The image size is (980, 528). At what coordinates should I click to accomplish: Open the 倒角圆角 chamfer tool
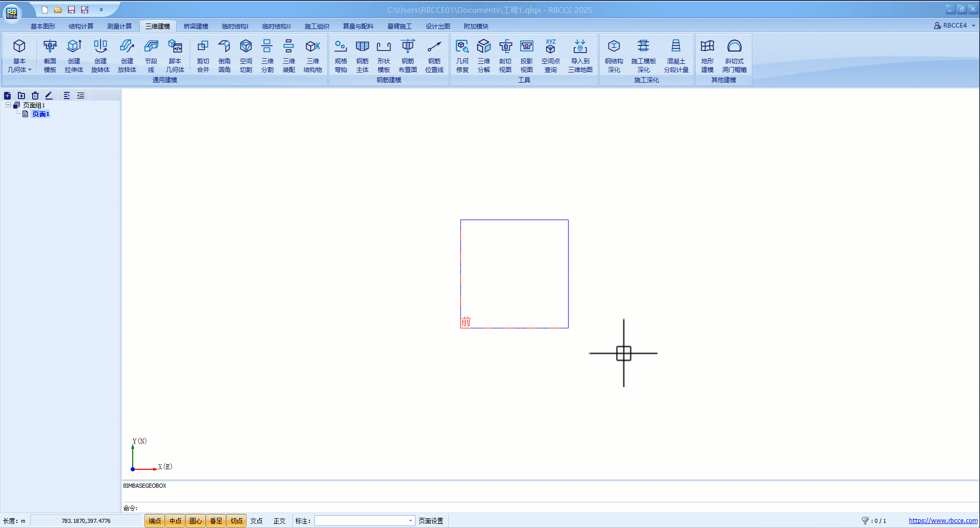(x=225, y=56)
